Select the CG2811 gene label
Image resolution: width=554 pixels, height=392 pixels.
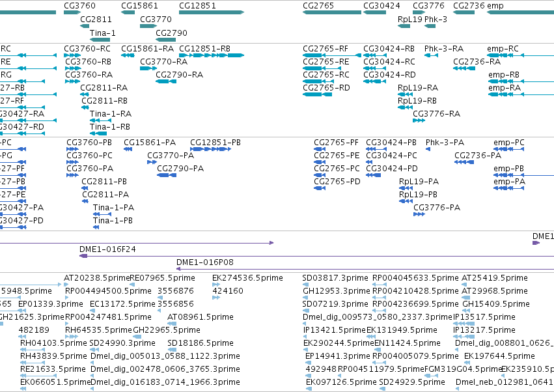(x=96, y=19)
